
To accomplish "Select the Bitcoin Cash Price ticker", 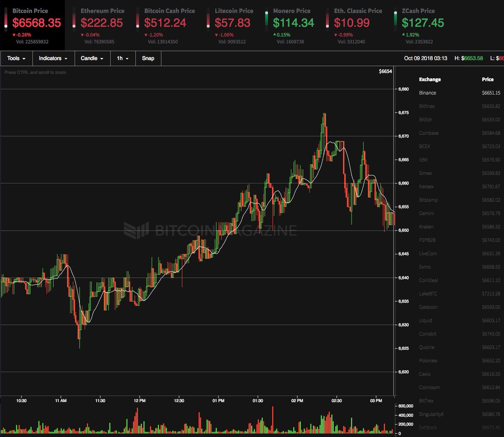I will (x=166, y=25).
